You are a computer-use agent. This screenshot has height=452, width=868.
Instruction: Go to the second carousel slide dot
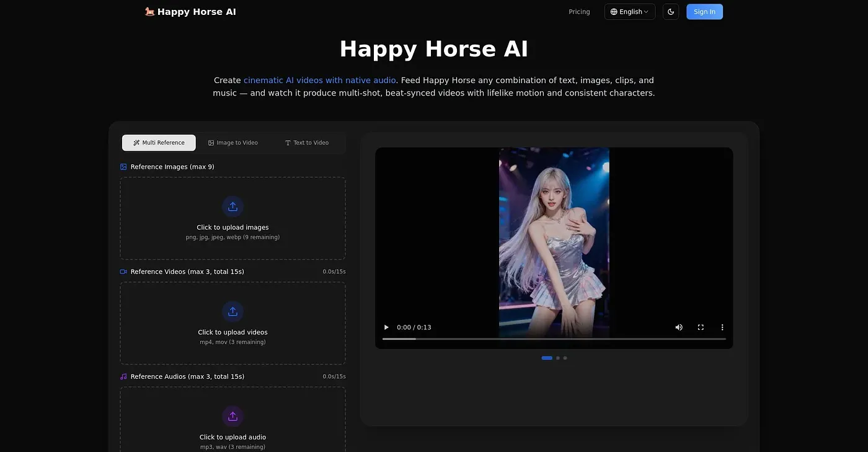pyautogui.click(x=558, y=358)
